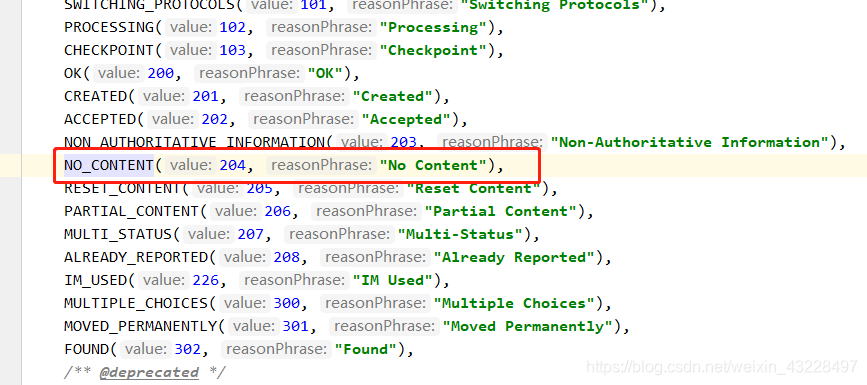Click the "Accepted" string literal

(x=406, y=119)
